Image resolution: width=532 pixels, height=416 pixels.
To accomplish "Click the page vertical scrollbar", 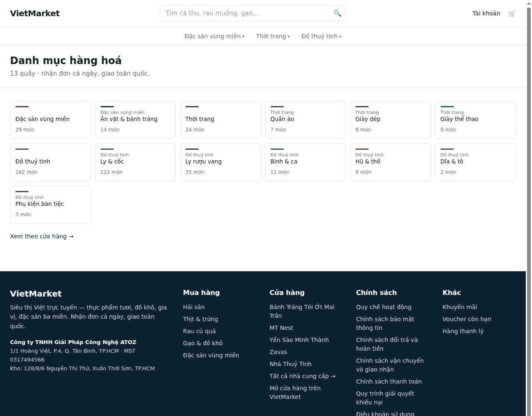I will tap(529, 208).
